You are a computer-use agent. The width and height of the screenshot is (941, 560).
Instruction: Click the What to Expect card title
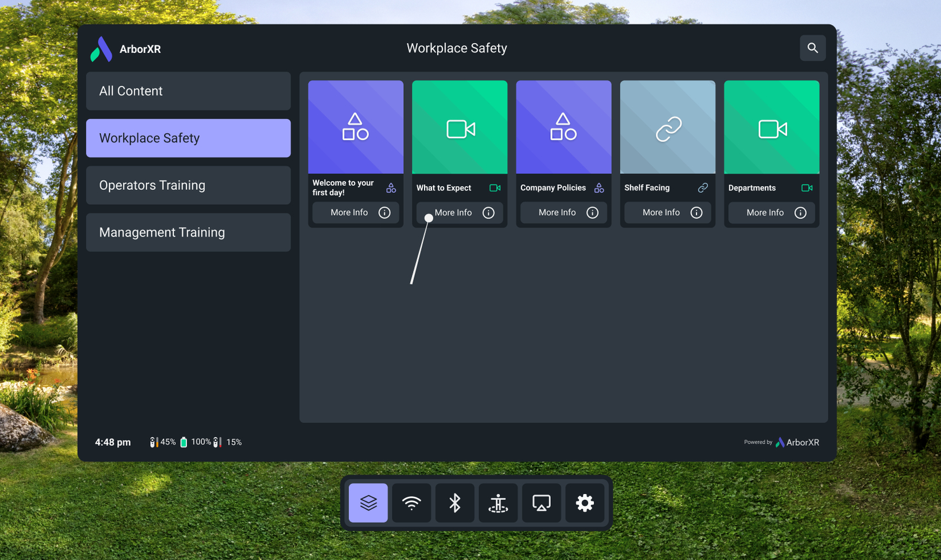pyautogui.click(x=444, y=188)
